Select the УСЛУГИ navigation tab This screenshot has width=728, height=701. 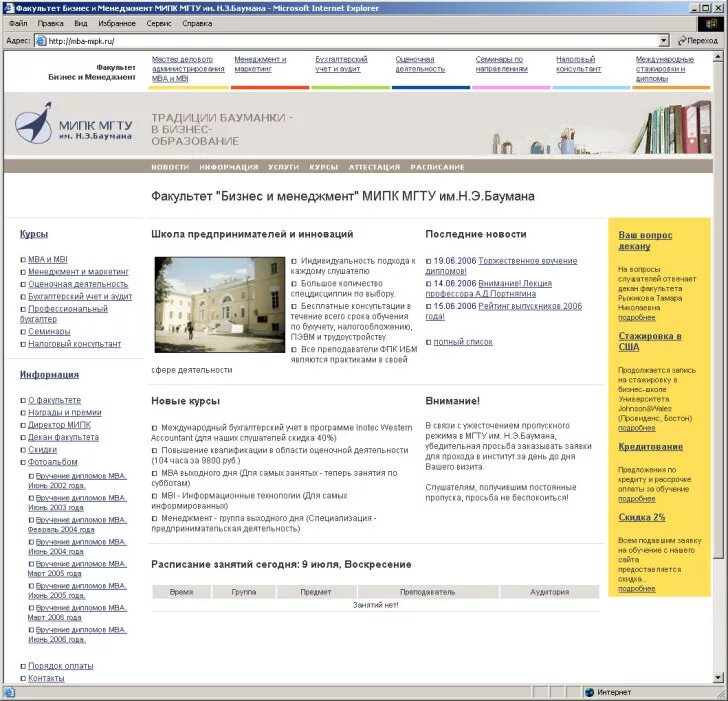pyautogui.click(x=284, y=167)
